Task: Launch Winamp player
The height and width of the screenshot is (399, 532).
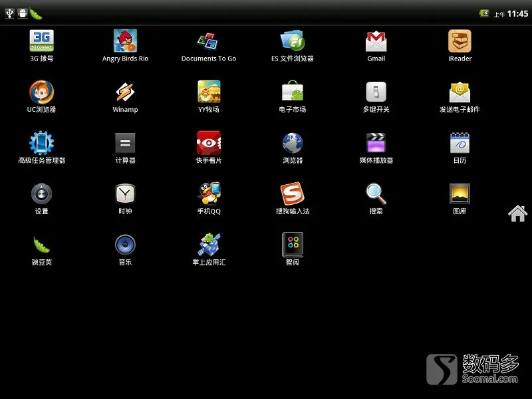Action: point(125,96)
